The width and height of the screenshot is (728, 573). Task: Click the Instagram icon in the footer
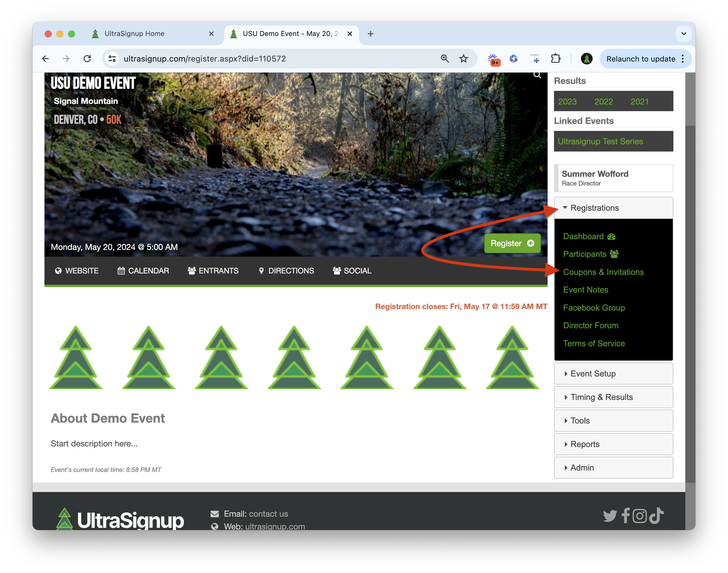tap(640, 516)
